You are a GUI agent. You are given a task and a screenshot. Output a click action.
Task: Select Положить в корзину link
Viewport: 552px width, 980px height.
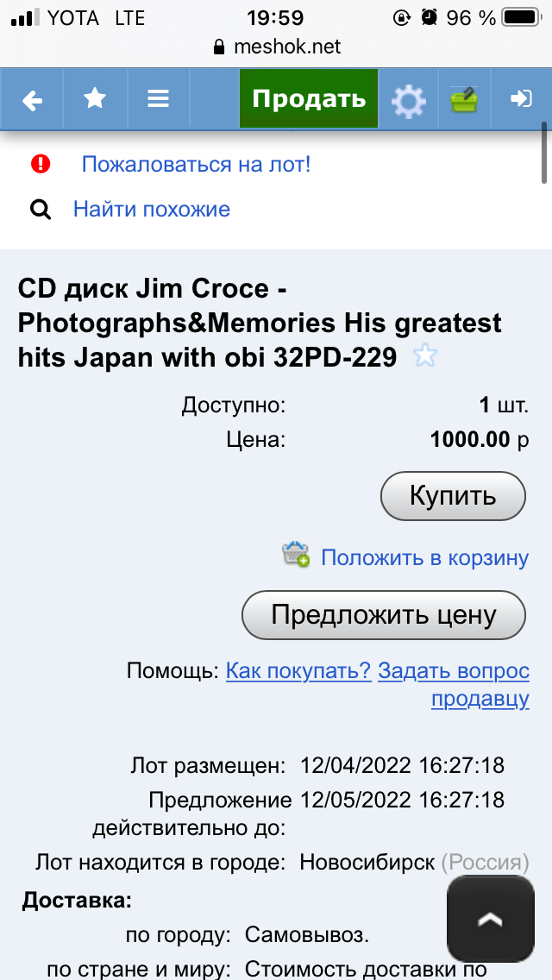tap(425, 557)
